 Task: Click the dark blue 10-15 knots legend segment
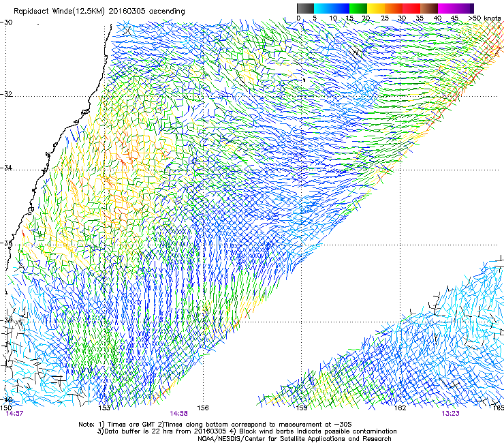point(341,8)
